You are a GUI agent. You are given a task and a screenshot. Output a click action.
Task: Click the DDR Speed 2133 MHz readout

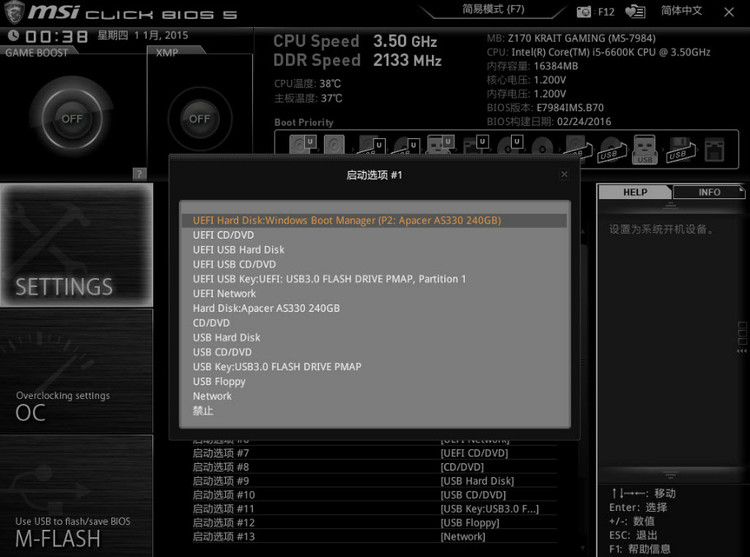coord(357,60)
